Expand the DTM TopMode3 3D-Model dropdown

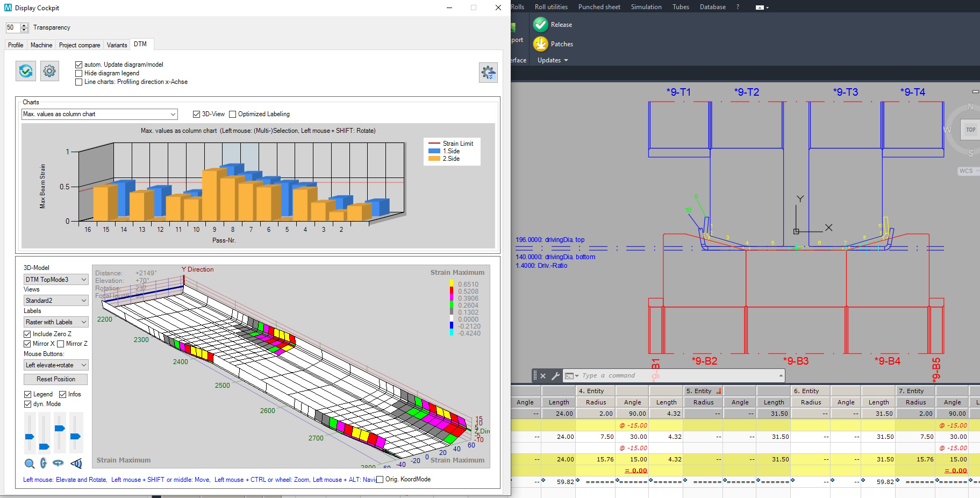point(56,280)
